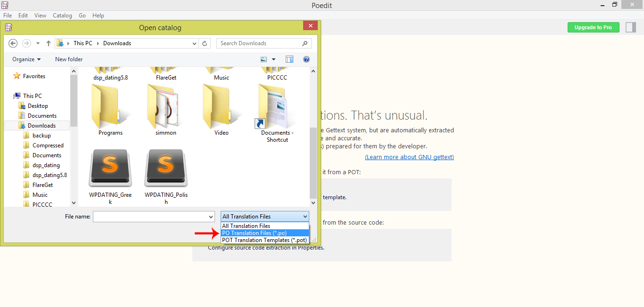
Task: Open Learn more about GNU gettext link
Action: tap(409, 157)
